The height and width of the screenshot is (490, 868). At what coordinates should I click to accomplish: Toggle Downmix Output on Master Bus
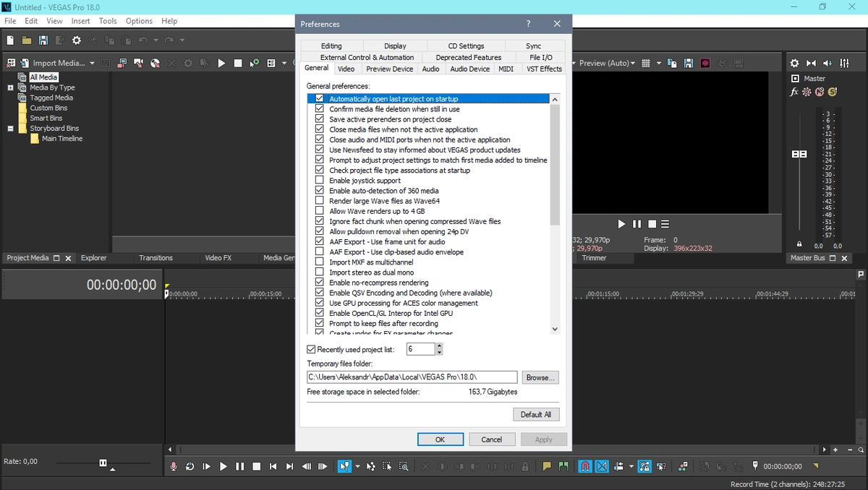pyautogui.click(x=811, y=63)
